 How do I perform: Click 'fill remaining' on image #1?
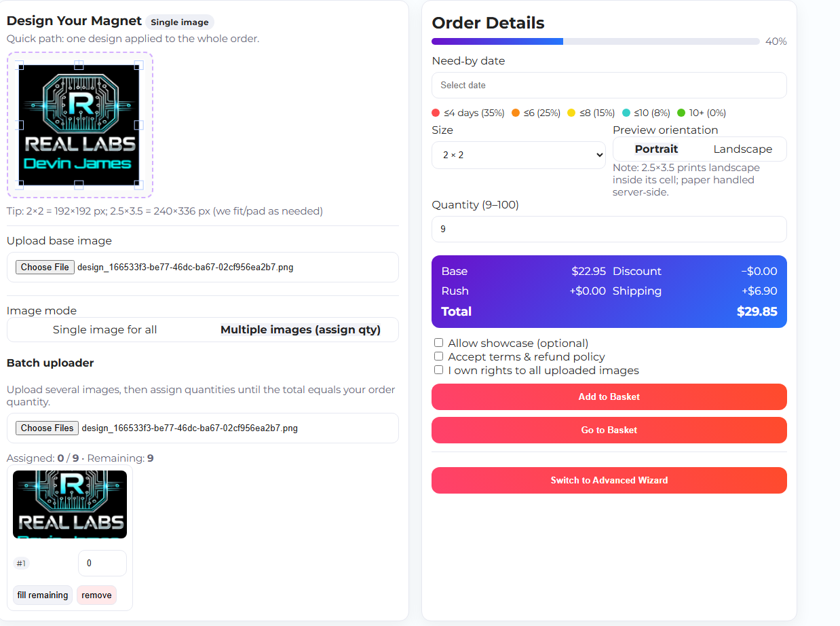[x=43, y=595]
